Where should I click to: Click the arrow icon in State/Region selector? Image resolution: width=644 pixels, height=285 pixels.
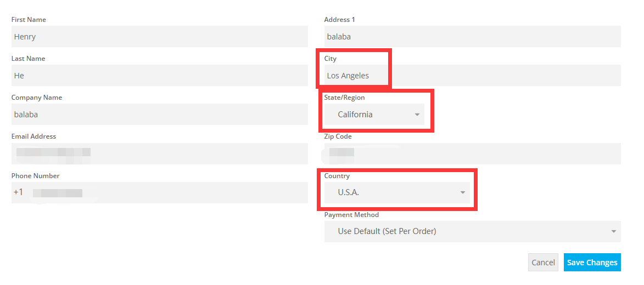pyautogui.click(x=417, y=115)
